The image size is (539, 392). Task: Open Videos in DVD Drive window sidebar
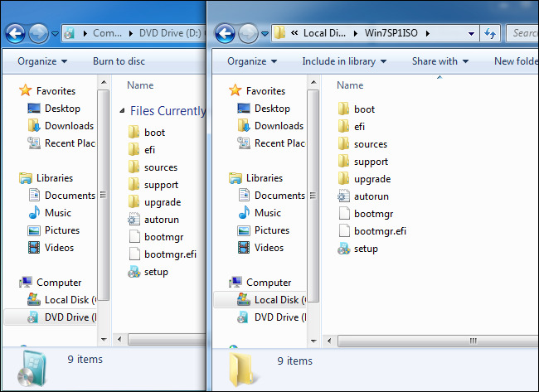pyautogui.click(x=51, y=248)
